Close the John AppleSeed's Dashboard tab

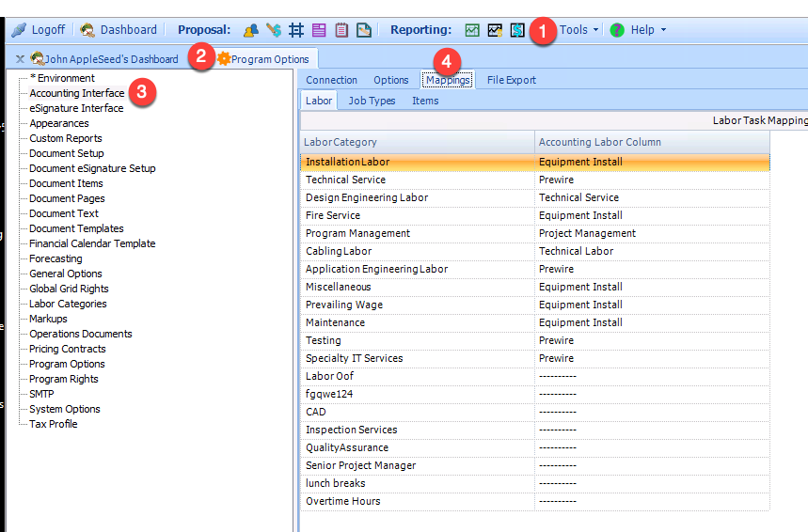tap(20, 59)
